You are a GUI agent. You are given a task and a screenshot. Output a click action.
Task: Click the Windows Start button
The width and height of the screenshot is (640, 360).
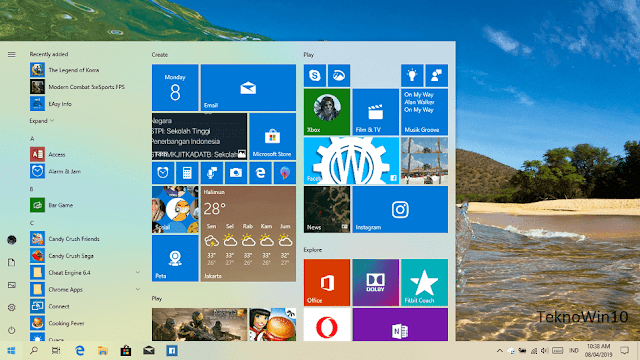click(11, 351)
